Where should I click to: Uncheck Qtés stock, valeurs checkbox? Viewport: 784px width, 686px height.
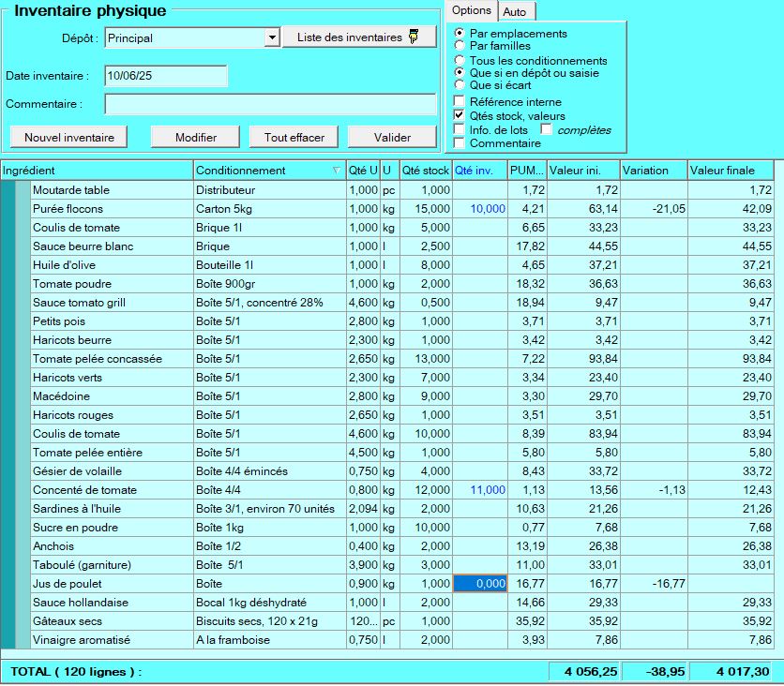pos(460,115)
